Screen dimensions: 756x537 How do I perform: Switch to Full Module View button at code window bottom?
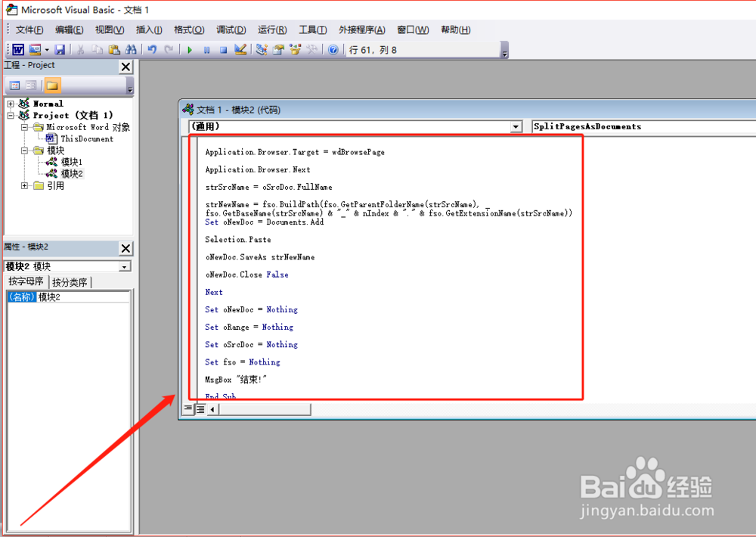point(200,409)
